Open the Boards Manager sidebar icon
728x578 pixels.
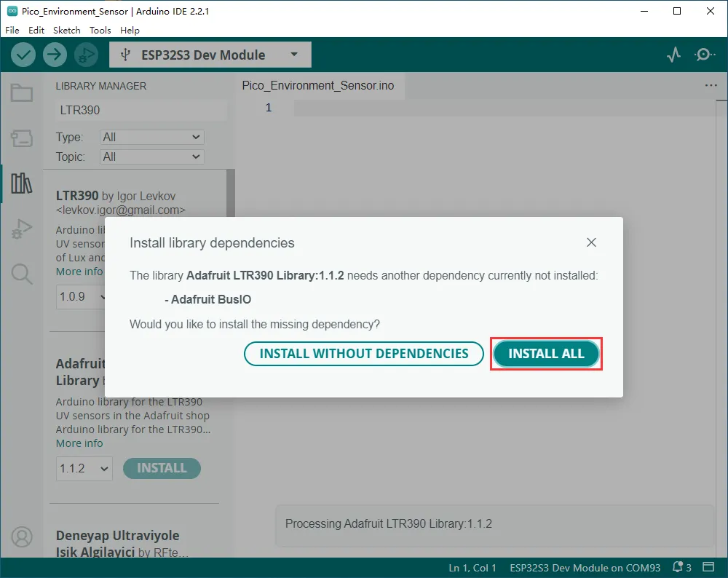coord(22,138)
